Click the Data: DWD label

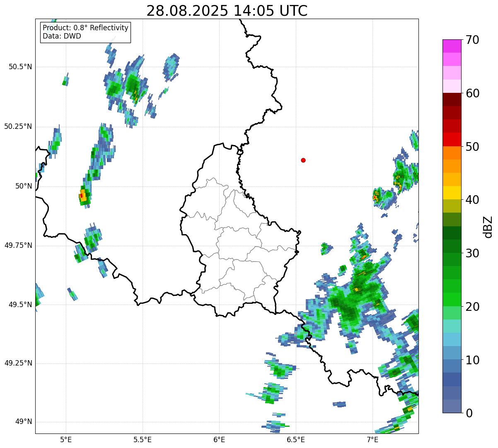(x=62, y=36)
